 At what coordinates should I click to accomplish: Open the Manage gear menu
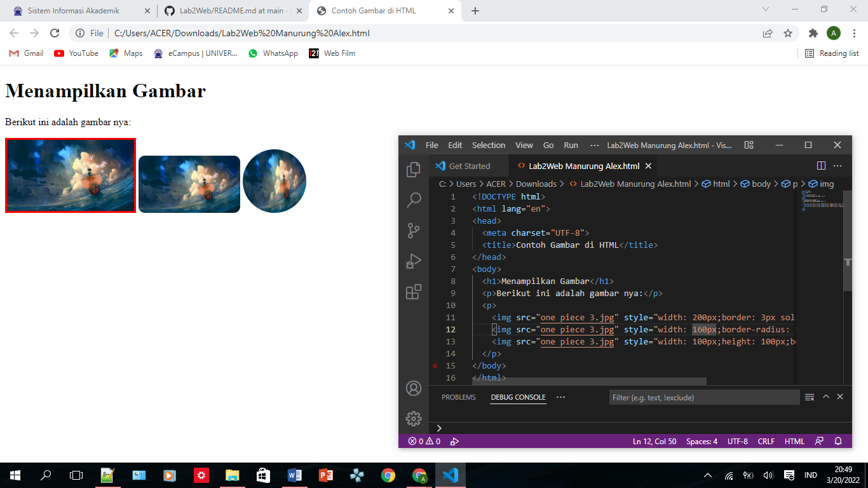click(414, 419)
